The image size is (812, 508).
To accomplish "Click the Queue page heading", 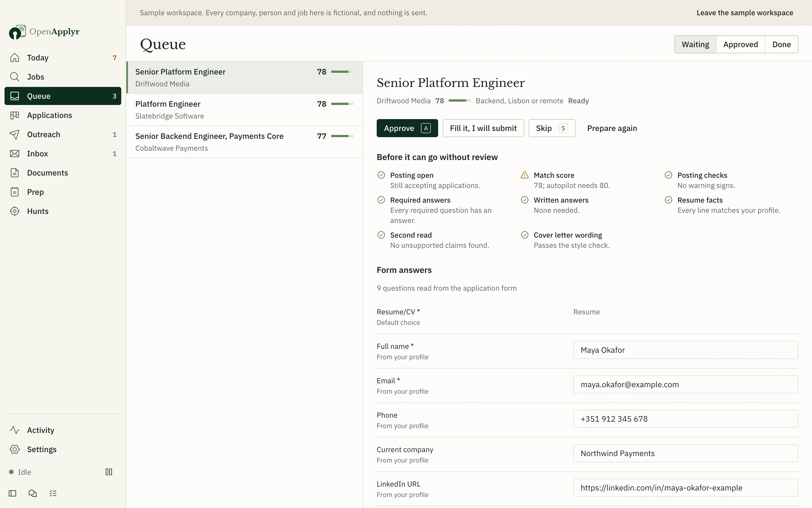I will (163, 44).
